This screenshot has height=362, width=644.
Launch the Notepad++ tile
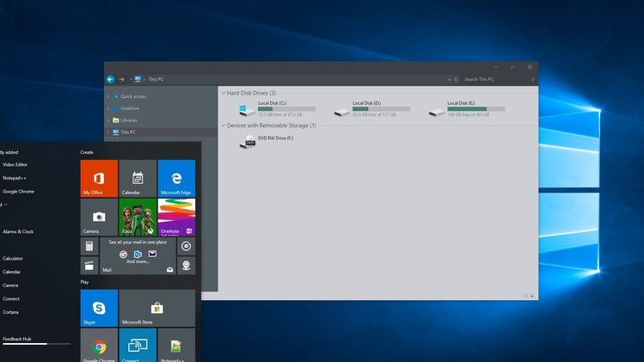click(x=176, y=345)
